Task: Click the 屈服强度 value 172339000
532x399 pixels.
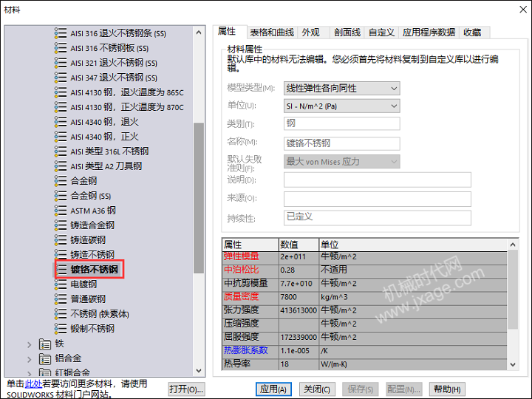Action: (299, 338)
